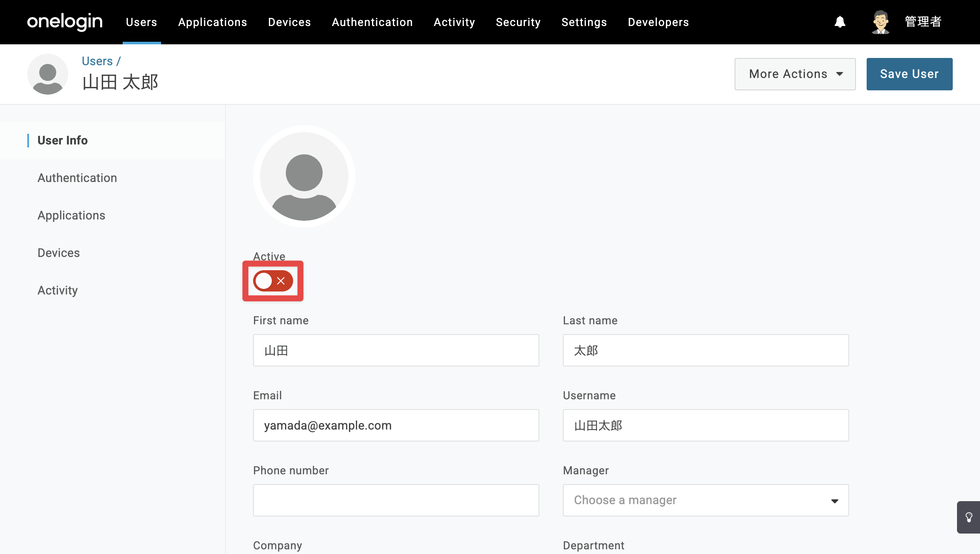Click the lightbulb help icon
This screenshot has height=554, width=980.
[968, 517]
